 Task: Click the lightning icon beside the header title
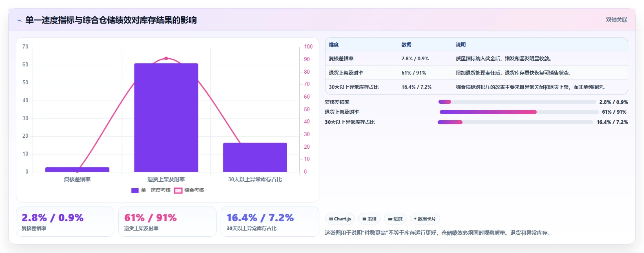[19, 20]
